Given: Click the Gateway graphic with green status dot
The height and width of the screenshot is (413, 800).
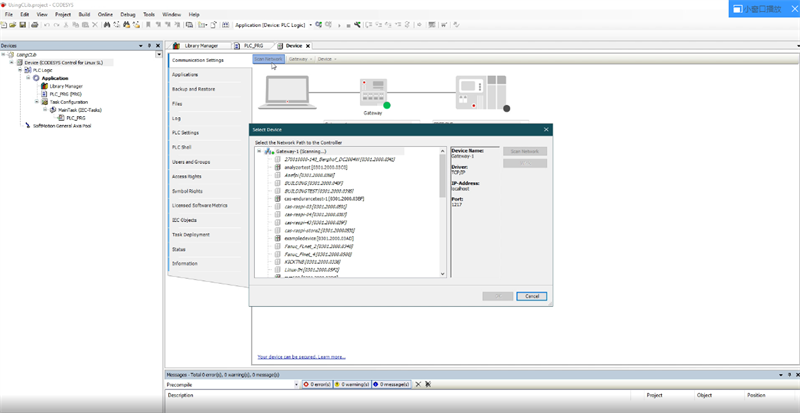Looking at the screenshot, I should pyautogui.click(x=374, y=93).
